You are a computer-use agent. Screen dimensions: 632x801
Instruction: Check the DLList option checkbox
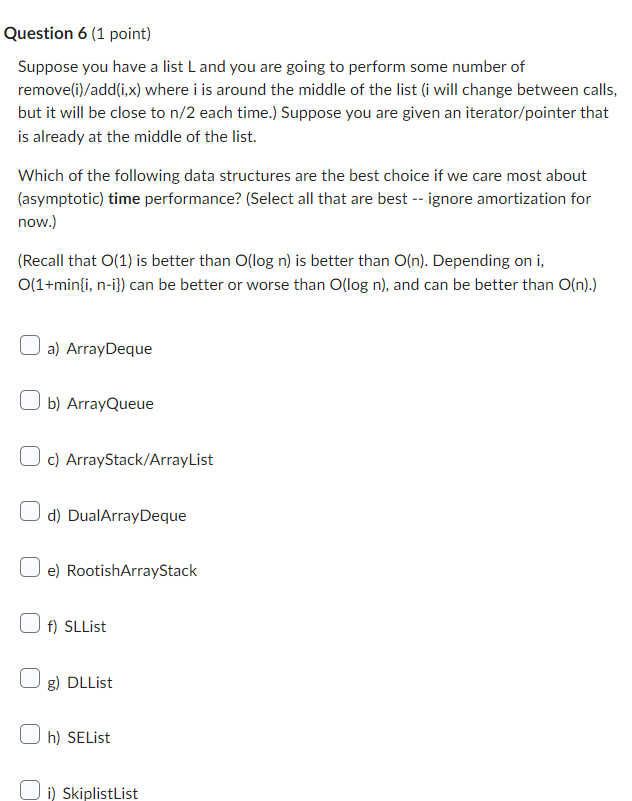pyautogui.click(x=30, y=677)
